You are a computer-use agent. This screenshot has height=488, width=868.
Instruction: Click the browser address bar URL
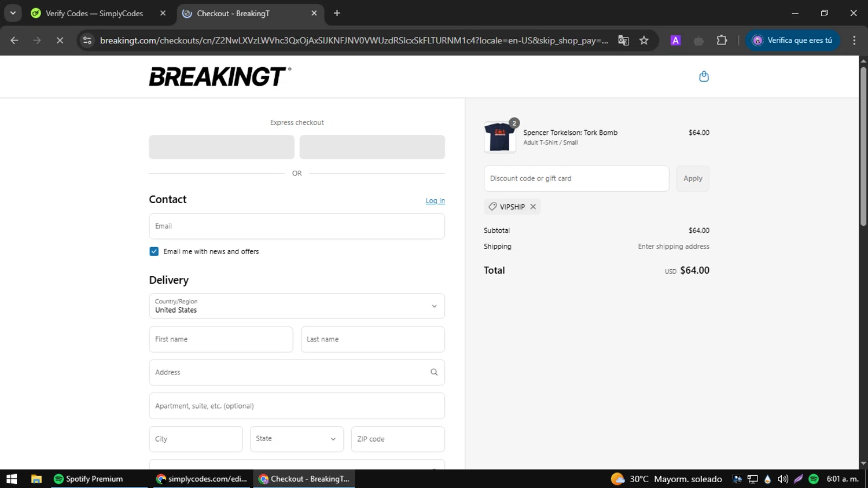coord(354,40)
